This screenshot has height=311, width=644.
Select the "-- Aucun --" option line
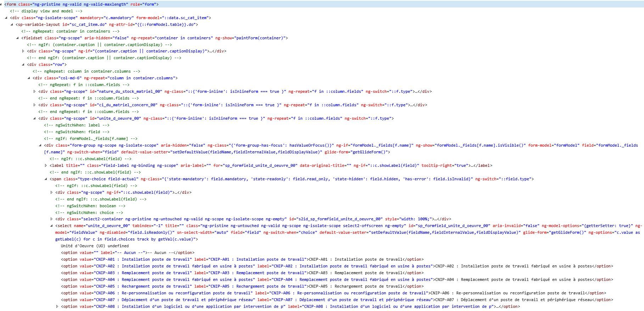[128, 253]
